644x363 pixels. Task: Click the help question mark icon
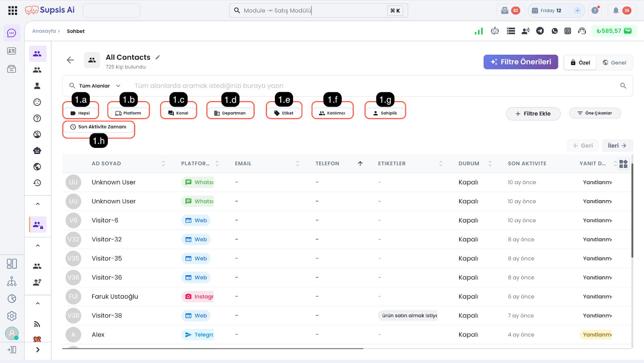(594, 10)
